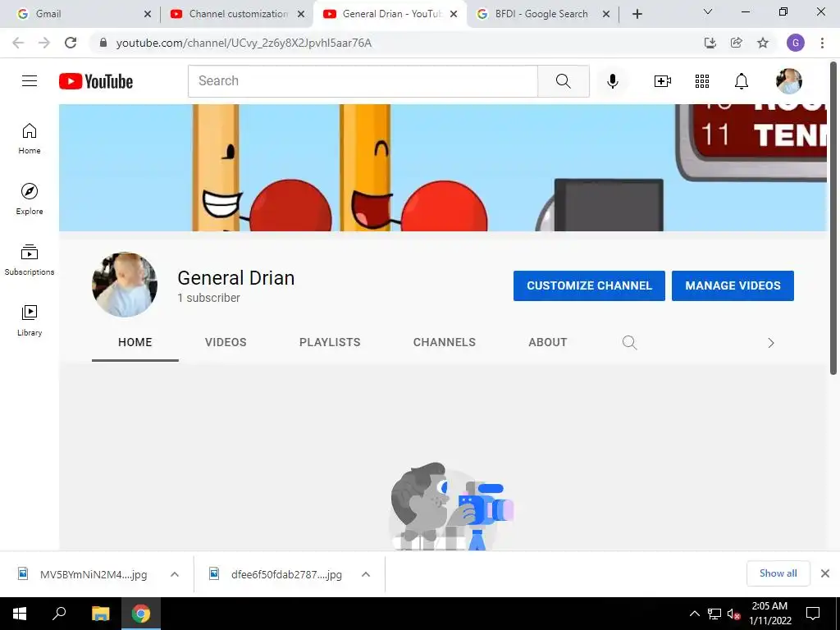The height and width of the screenshot is (630, 840).
Task: Click the YouTube logo
Action: click(x=96, y=81)
